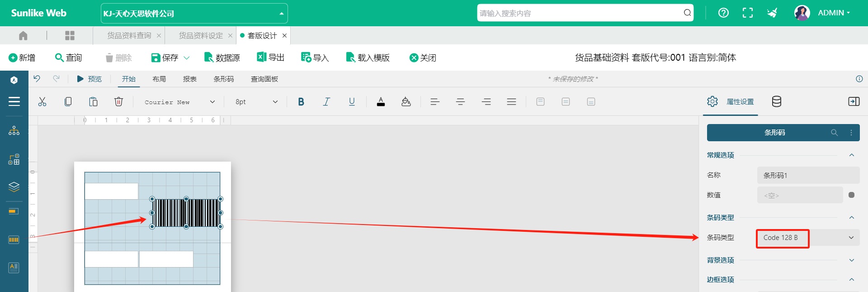This screenshot has height=292, width=868.
Task: Center align text
Action: tap(460, 102)
